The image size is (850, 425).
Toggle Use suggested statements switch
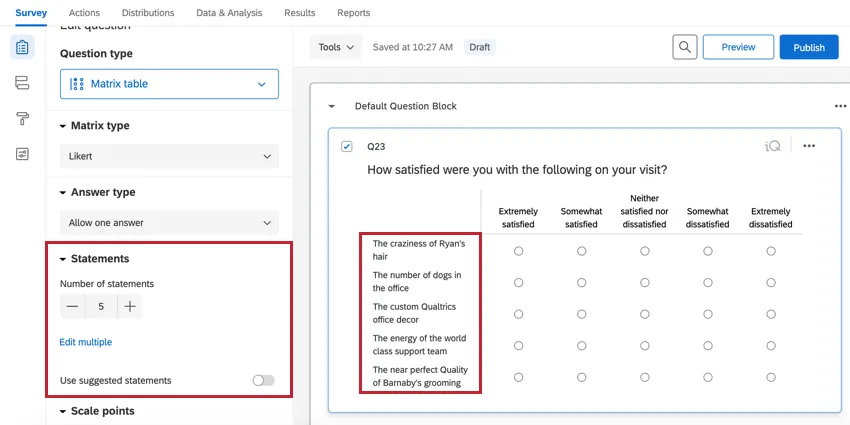[x=263, y=380]
